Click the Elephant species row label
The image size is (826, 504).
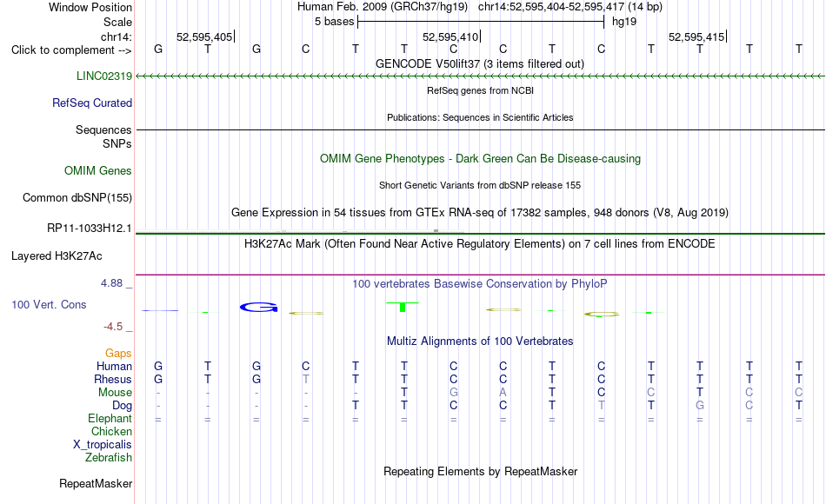110,418
